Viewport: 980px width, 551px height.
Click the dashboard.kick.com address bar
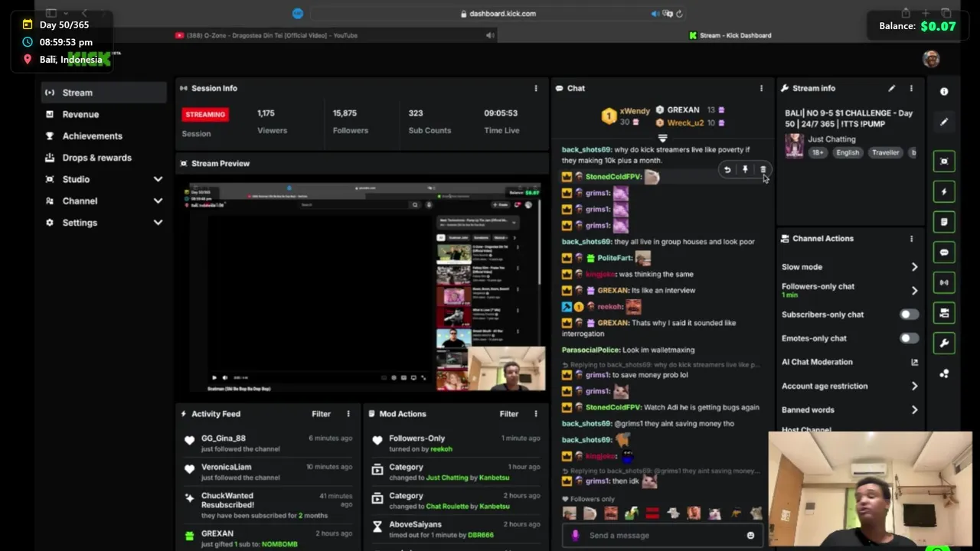(498, 14)
